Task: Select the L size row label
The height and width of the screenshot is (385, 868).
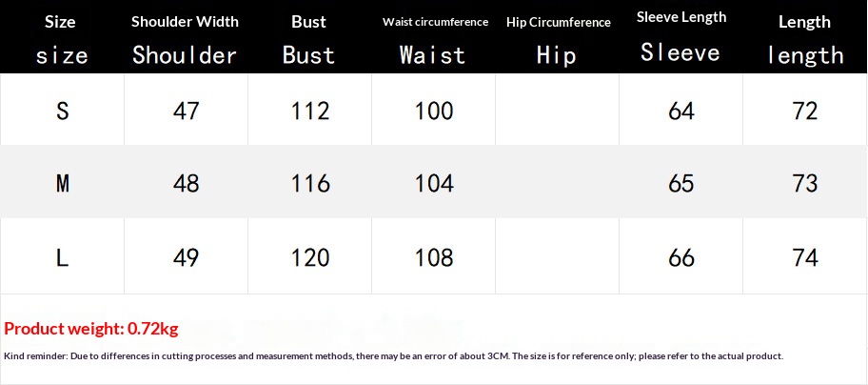Action: pos(62,256)
